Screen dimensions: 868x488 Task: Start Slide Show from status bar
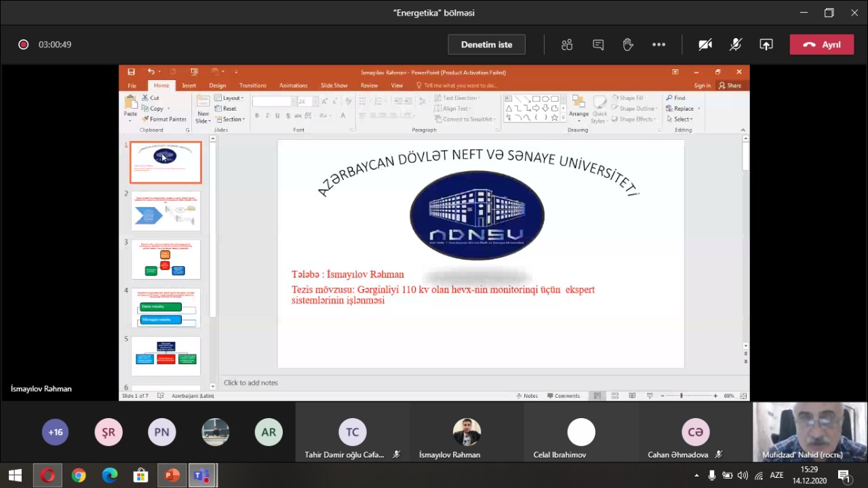(x=650, y=396)
